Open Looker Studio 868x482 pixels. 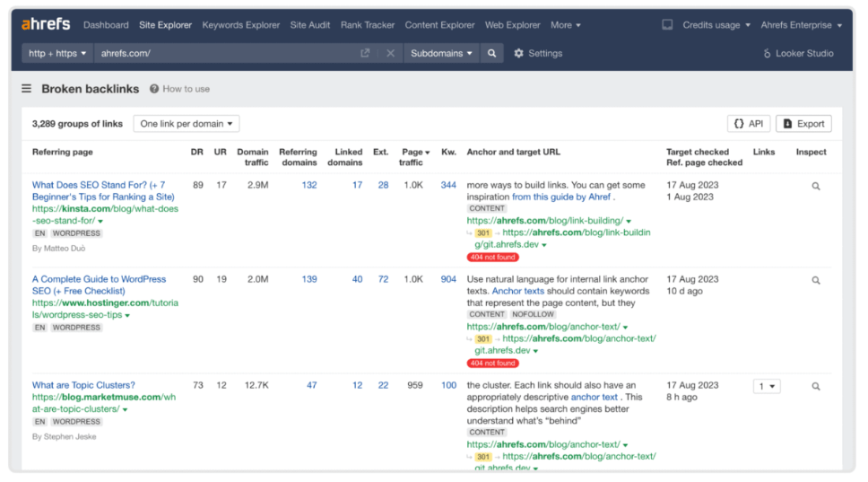tap(799, 53)
